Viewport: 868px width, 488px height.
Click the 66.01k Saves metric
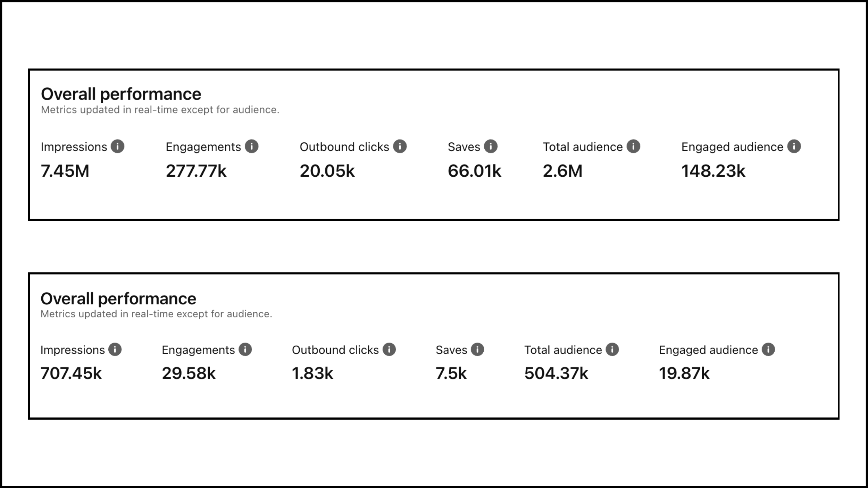[475, 171]
